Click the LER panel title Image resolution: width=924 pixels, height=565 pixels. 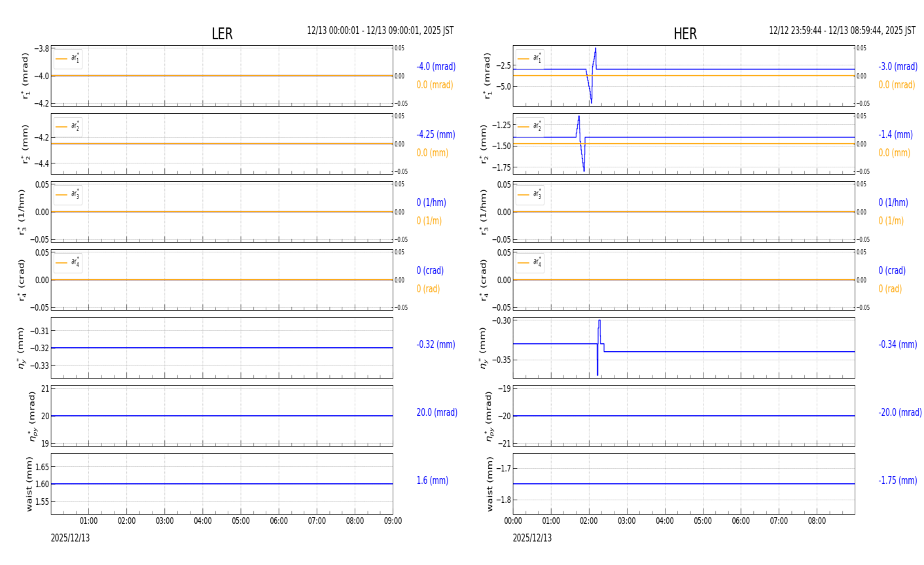pos(222,34)
